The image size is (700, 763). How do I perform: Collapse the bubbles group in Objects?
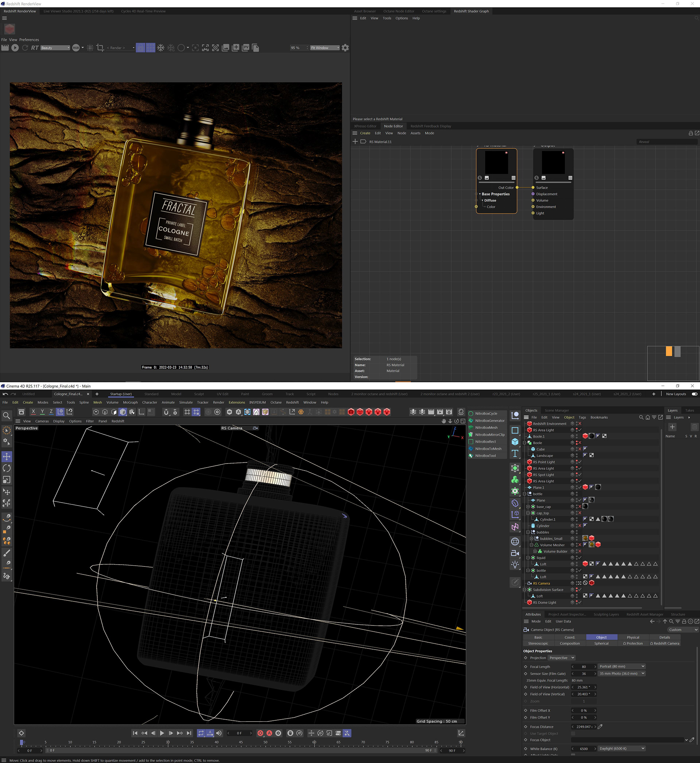click(528, 532)
